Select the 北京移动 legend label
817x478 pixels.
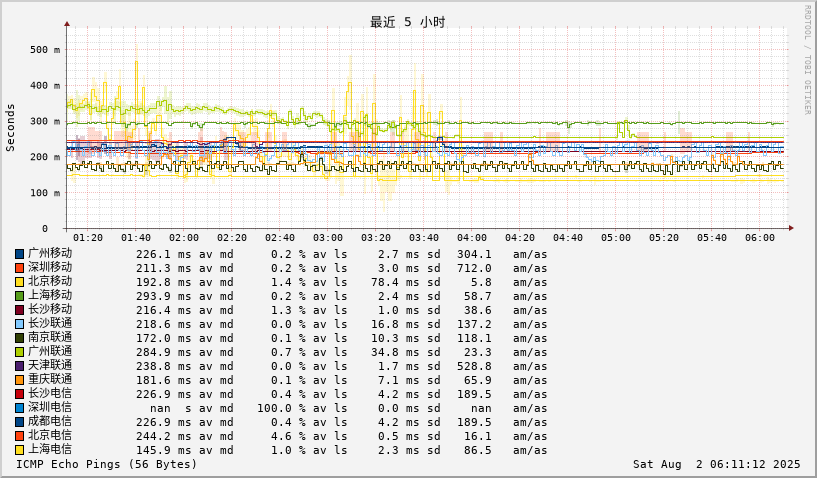pos(50,281)
